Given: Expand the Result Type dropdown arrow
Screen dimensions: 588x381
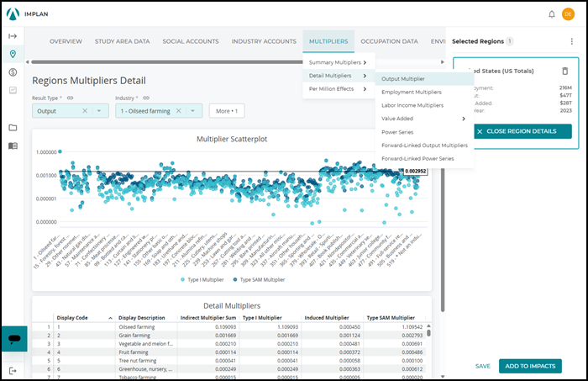Looking at the screenshot, I should pos(99,111).
